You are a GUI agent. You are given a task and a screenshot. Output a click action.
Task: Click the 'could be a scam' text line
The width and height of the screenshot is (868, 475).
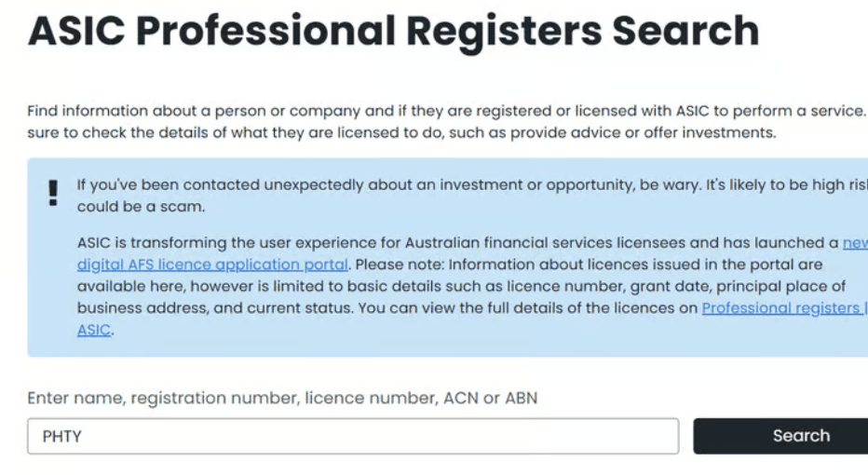pos(141,207)
